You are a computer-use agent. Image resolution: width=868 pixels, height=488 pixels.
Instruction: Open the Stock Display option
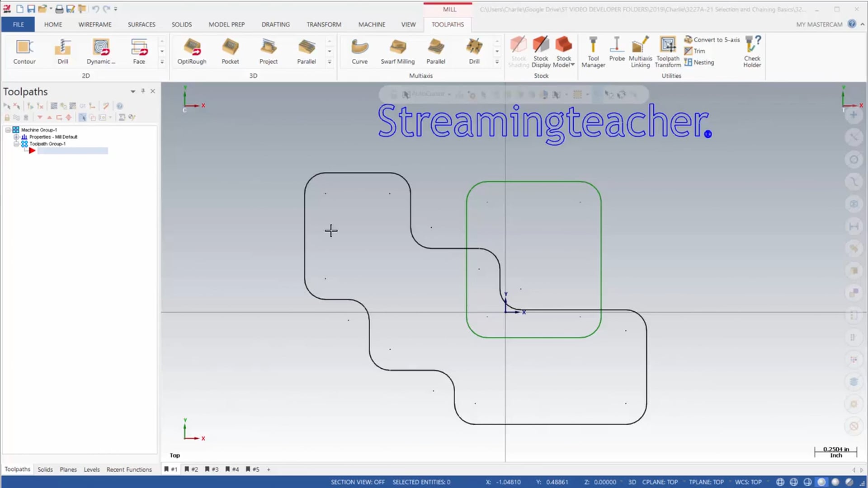tap(541, 52)
